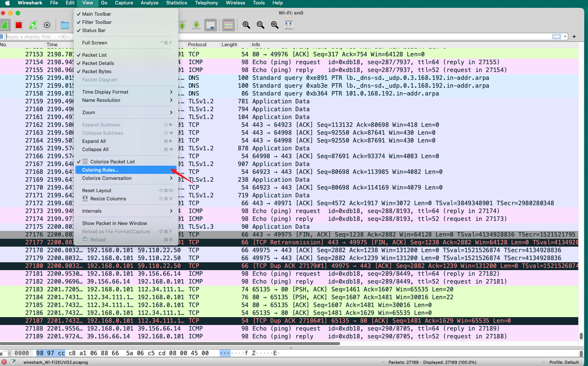Restart the current capture
The image size is (588, 366).
point(33,25)
